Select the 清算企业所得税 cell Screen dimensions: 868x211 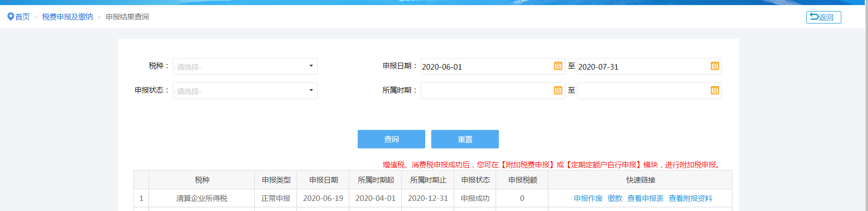pyautogui.click(x=202, y=199)
